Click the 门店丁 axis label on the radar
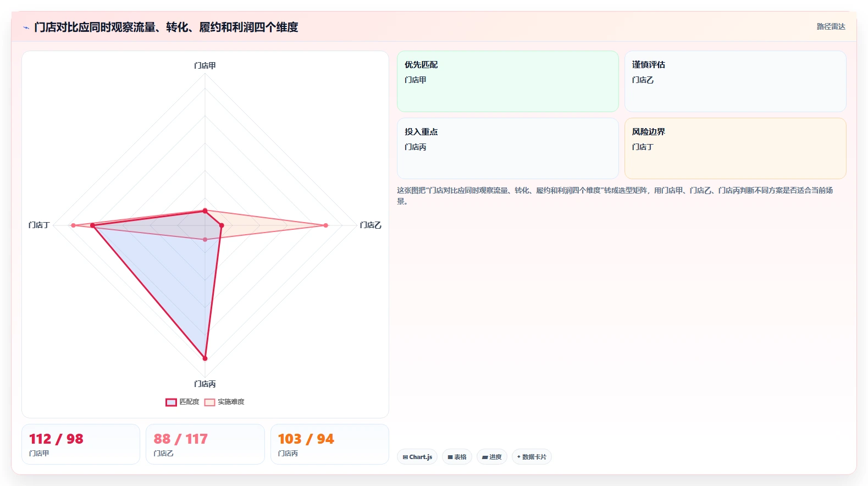 click(40, 225)
